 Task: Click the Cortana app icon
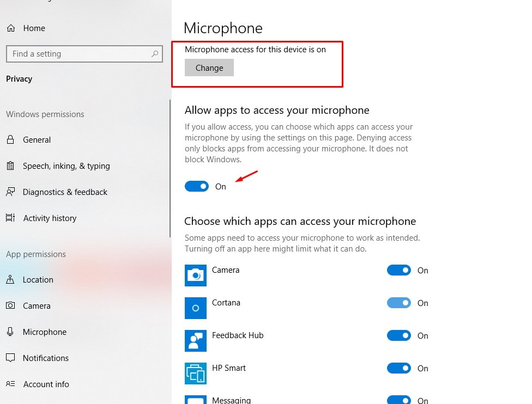click(196, 308)
